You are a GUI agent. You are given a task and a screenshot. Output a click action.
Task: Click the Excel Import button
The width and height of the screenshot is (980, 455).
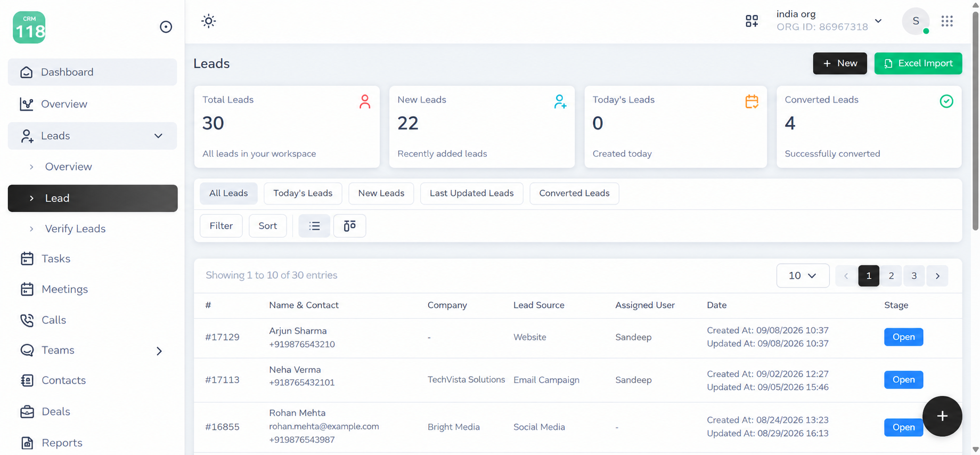[x=918, y=63]
